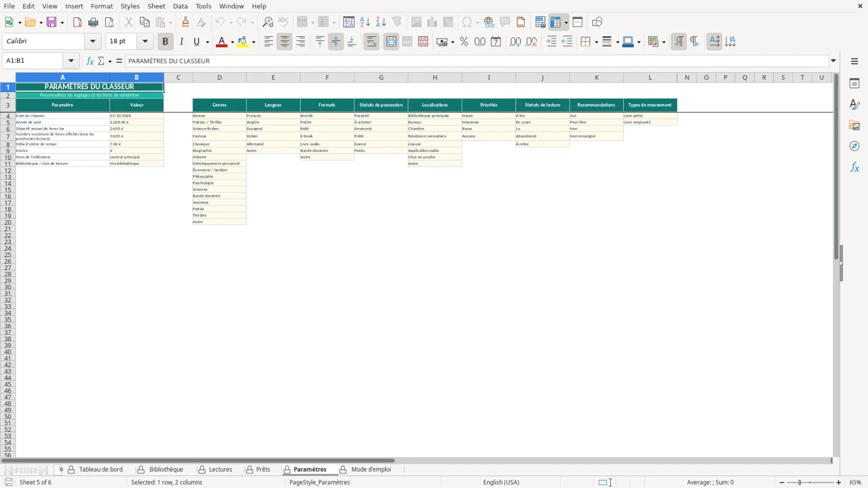Click the Clone Formatting paintbrush icon
Viewport: 868px width, 488px height.
pyautogui.click(x=186, y=22)
